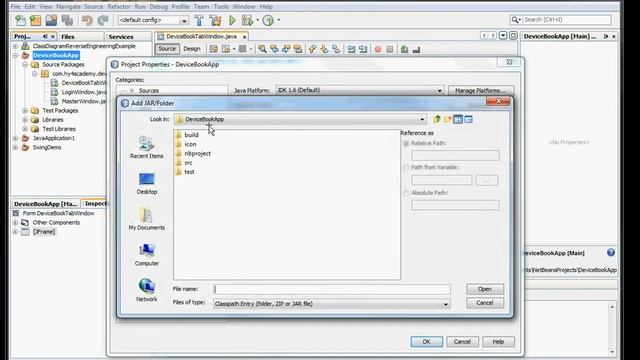640x360 pixels.
Task: Select the build folder
Action: pyautogui.click(x=187, y=135)
